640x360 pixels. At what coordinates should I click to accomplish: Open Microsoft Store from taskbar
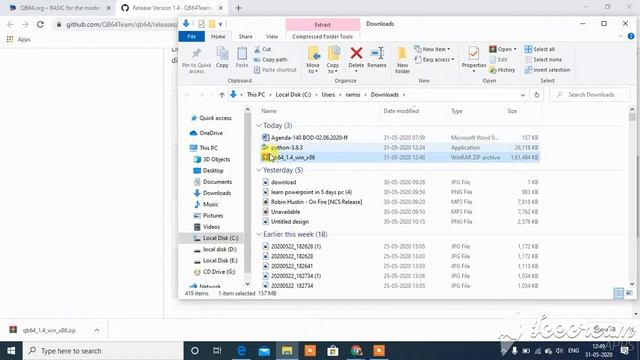[333, 351]
